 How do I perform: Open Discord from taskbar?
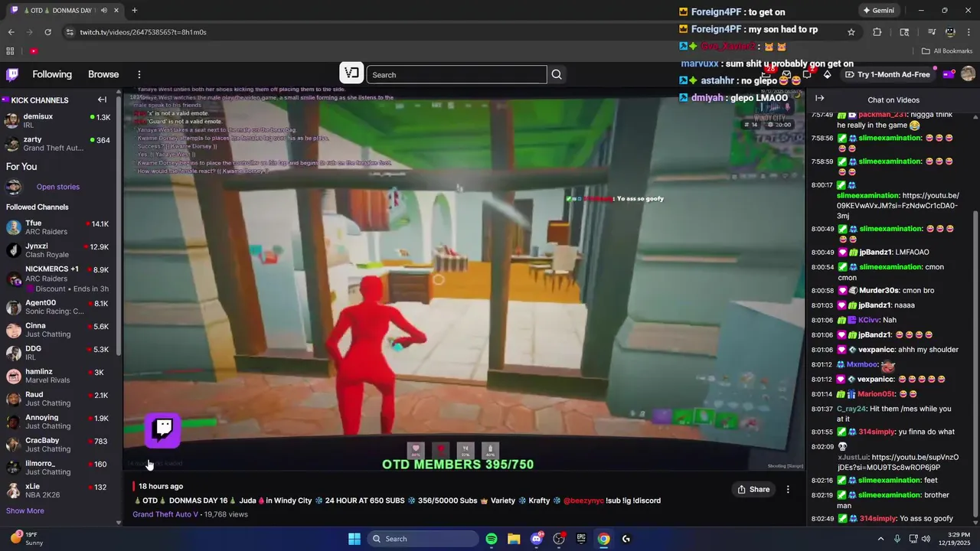537,539
